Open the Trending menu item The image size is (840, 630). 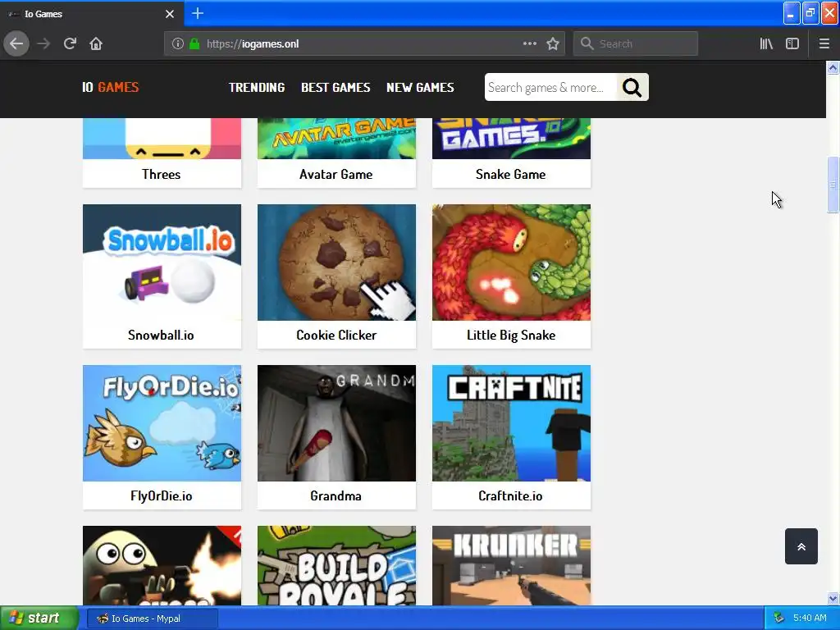[257, 87]
